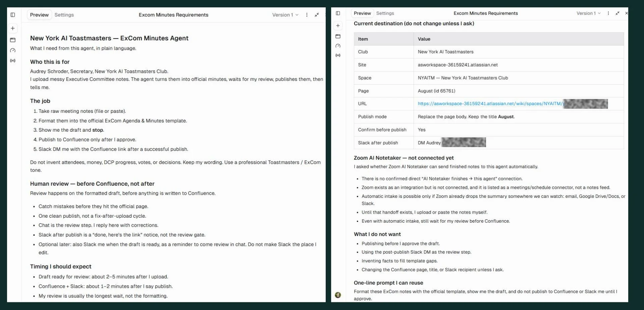Screen dimensions: 644x310
Task: Click the 'Value' table column header
Action: tap(519, 39)
